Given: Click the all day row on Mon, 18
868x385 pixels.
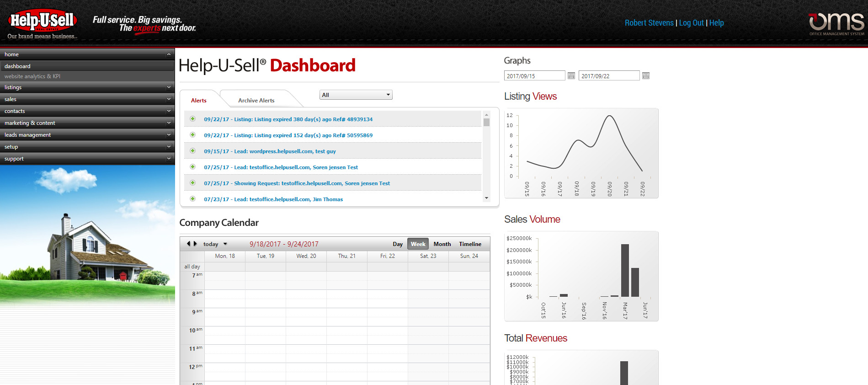Looking at the screenshot, I should tap(225, 267).
